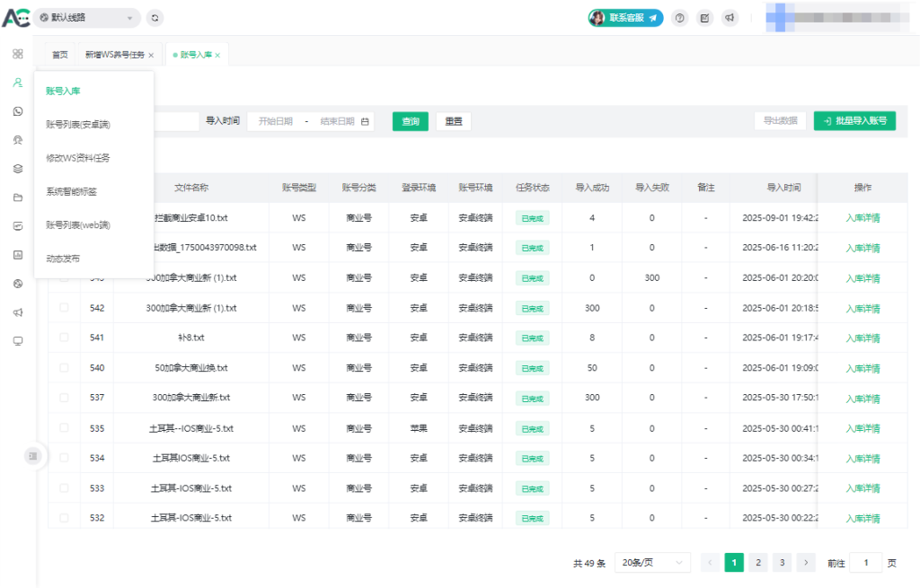The width and height of the screenshot is (920, 588).
Task: Click the green 批量导入账号 button
Action: (854, 121)
